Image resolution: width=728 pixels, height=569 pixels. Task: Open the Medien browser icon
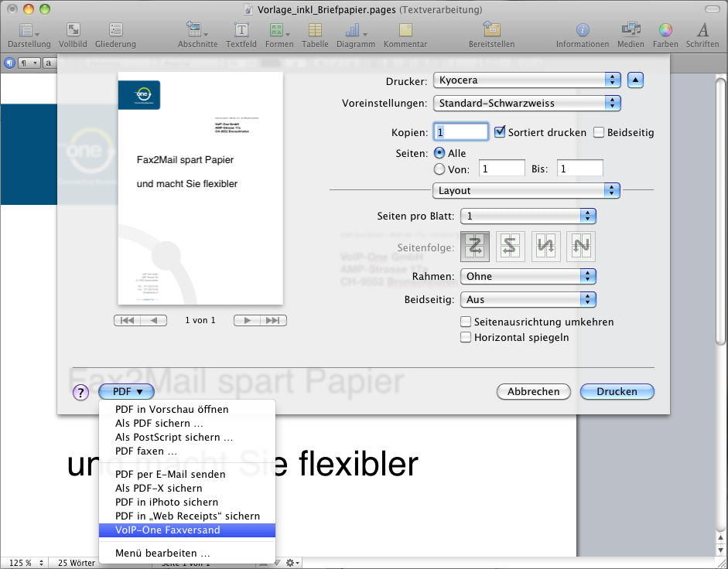pos(631,29)
